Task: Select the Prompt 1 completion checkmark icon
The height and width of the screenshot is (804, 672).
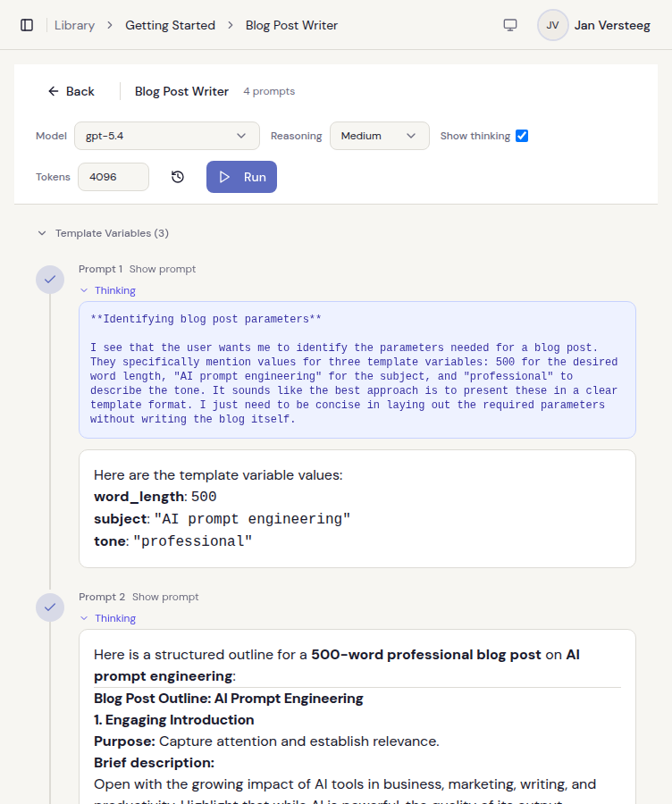Action: click(x=50, y=280)
